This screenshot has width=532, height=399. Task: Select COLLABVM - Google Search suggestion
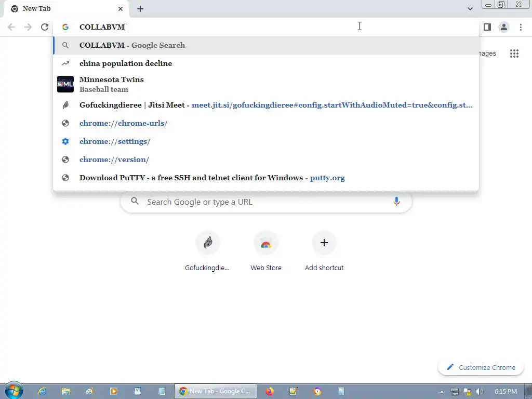click(x=267, y=46)
